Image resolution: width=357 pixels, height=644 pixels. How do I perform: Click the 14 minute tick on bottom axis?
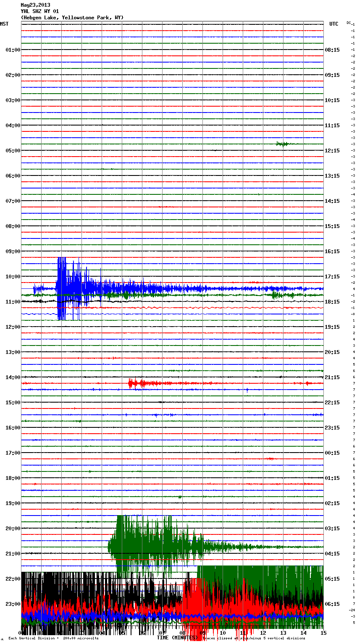click(x=303, y=633)
